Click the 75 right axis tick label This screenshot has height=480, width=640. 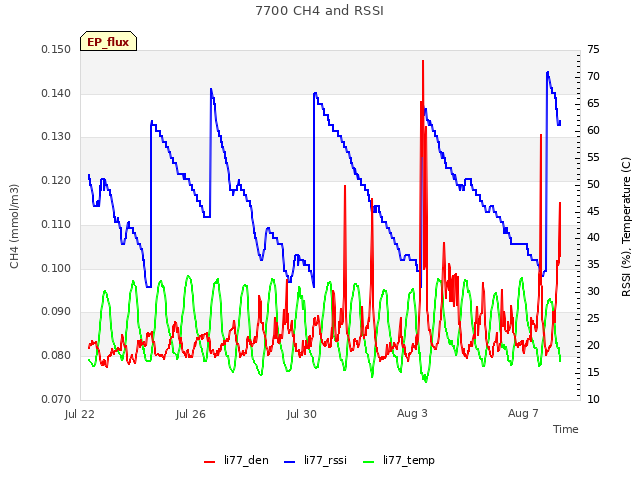[x=593, y=49]
